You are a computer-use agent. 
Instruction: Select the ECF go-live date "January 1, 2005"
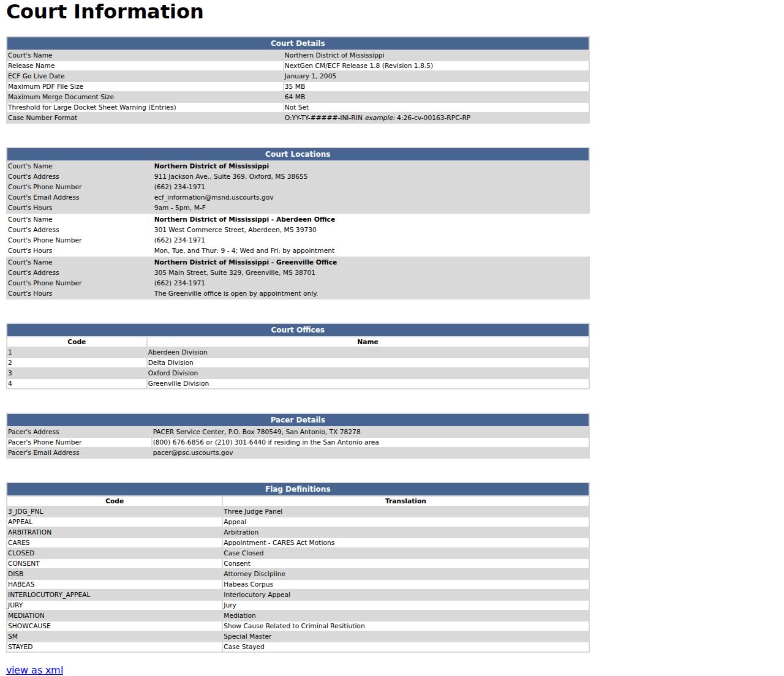310,76
